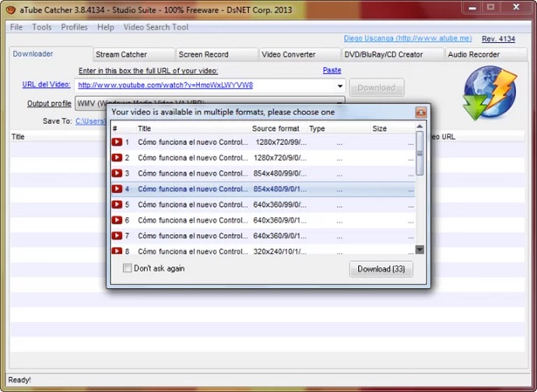This screenshot has width=537, height=392.
Task: Click the YouTube icon next to row 3
Action: pos(117,173)
